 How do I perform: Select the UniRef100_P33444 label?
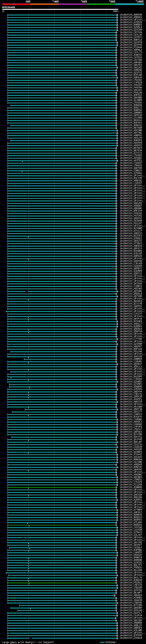pos(131,47)
